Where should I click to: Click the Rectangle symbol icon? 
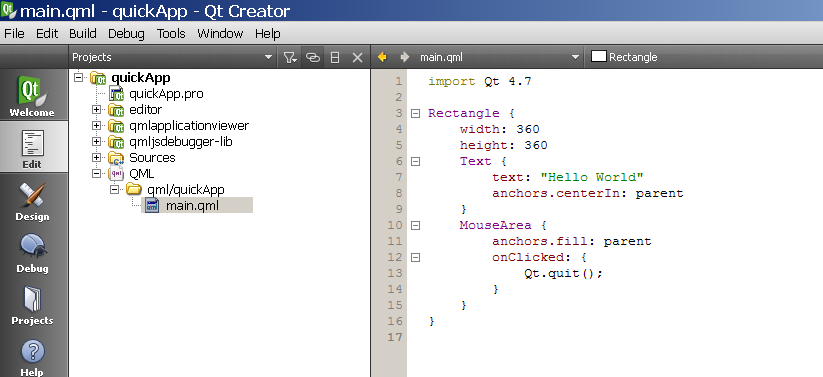tap(599, 57)
